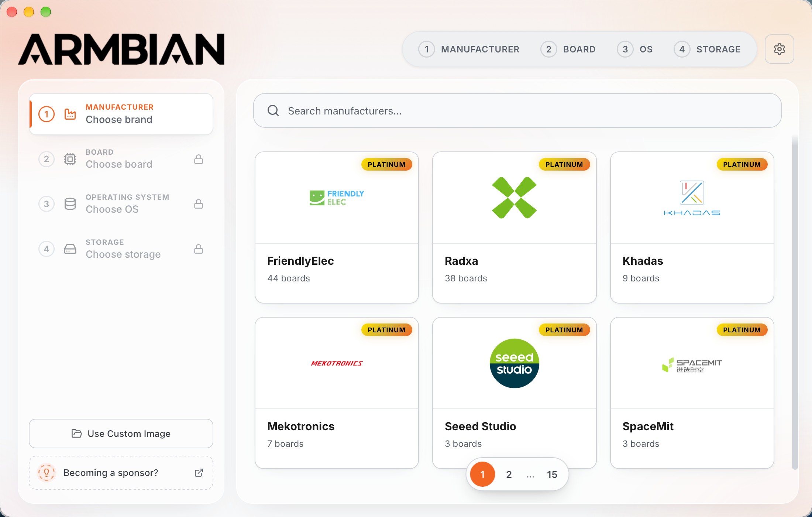Click the current page 1 button
The height and width of the screenshot is (517, 812).
(x=482, y=474)
